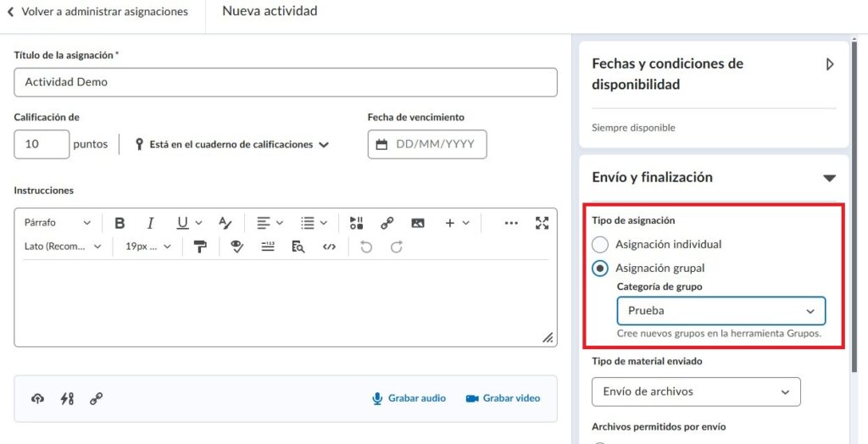Click the Fecha de vencimiento date field

427,145
